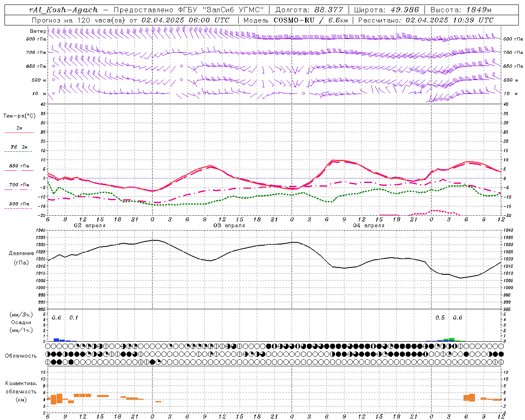Viewport: 525px width, 420px height.
Task: Click the Осадки precipitation label
Action: click(x=21, y=322)
